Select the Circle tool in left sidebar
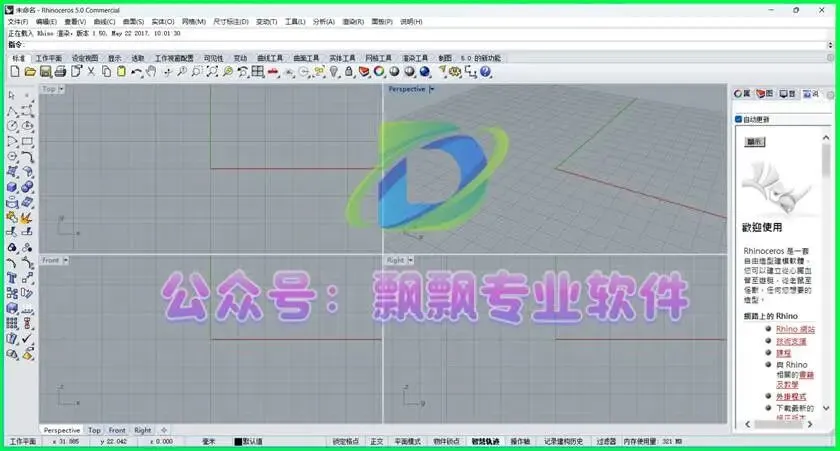The width and height of the screenshot is (840, 451). [12, 126]
